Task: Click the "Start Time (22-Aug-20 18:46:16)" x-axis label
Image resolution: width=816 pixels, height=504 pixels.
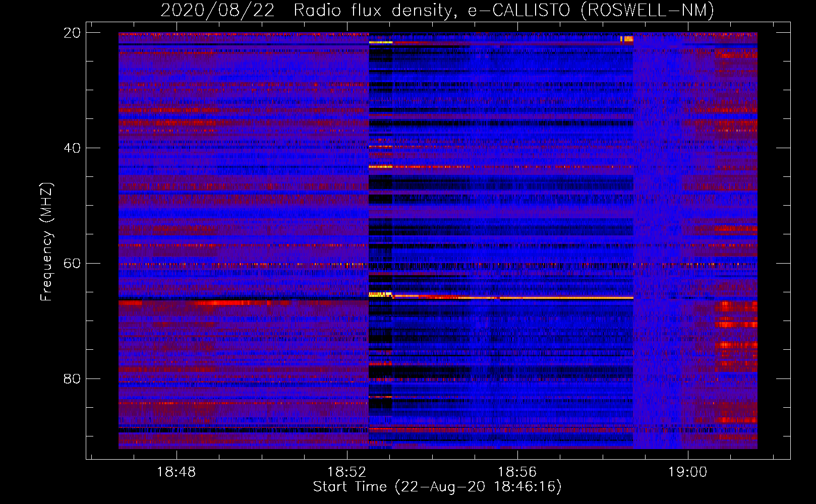Action: (437, 487)
